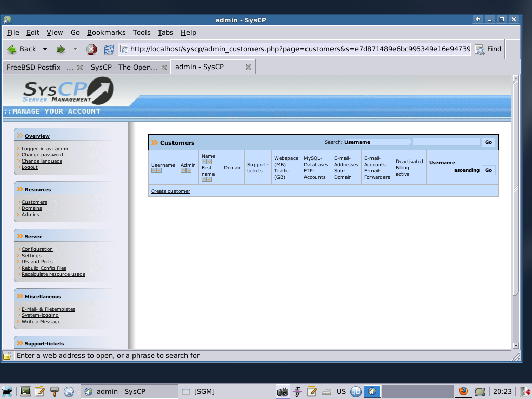Image resolution: width=532 pixels, height=399 pixels.
Task: Open the Go menu
Action: click(75, 33)
